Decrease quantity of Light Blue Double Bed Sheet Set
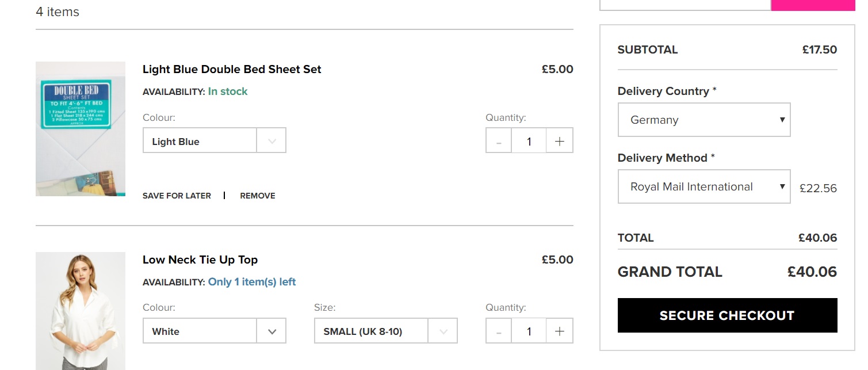868x370 pixels. click(499, 141)
